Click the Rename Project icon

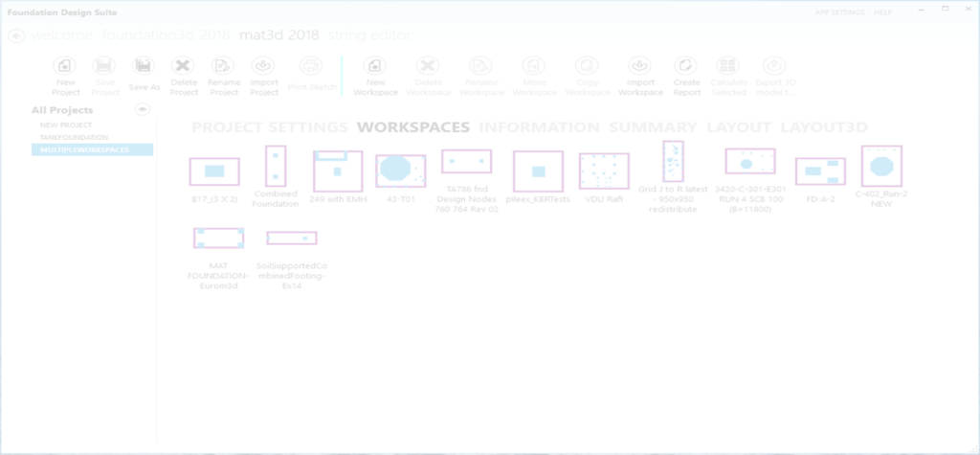[223, 66]
